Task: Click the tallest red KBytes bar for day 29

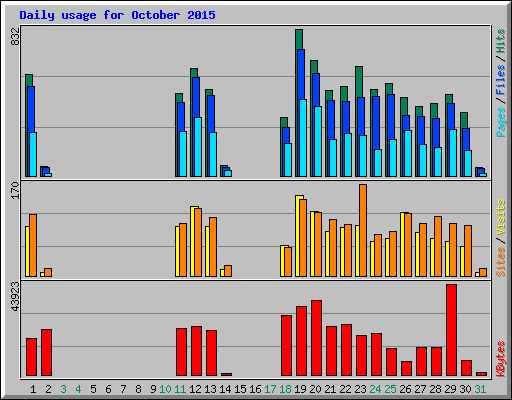Action: pos(452,330)
